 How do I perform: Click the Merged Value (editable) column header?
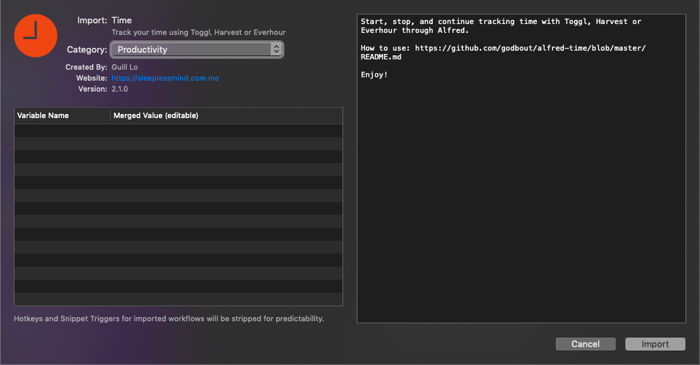pyautogui.click(x=226, y=116)
